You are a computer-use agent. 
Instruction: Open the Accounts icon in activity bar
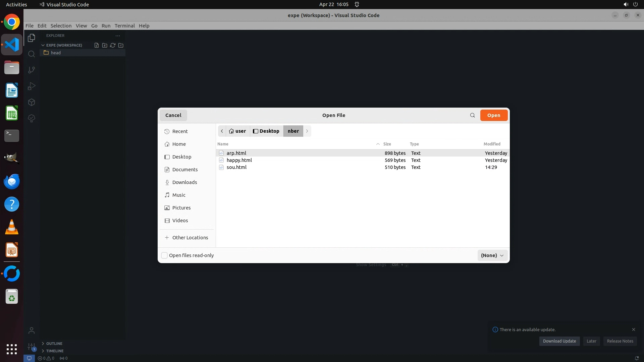(32, 330)
